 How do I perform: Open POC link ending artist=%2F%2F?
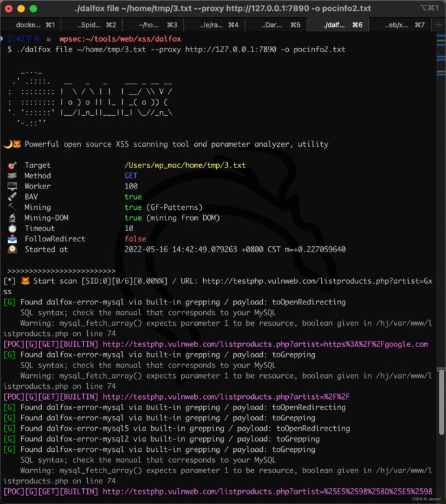click(x=226, y=397)
